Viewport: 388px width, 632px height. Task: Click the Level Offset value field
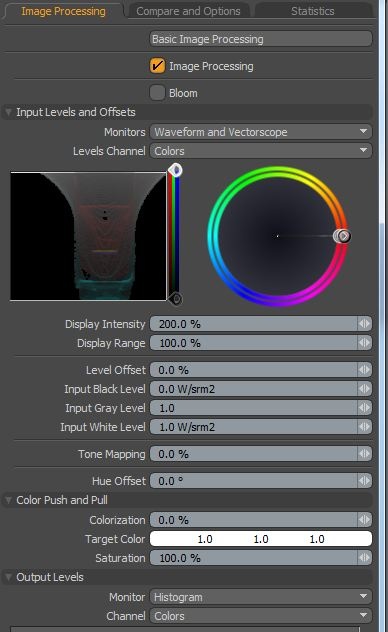[253, 370]
